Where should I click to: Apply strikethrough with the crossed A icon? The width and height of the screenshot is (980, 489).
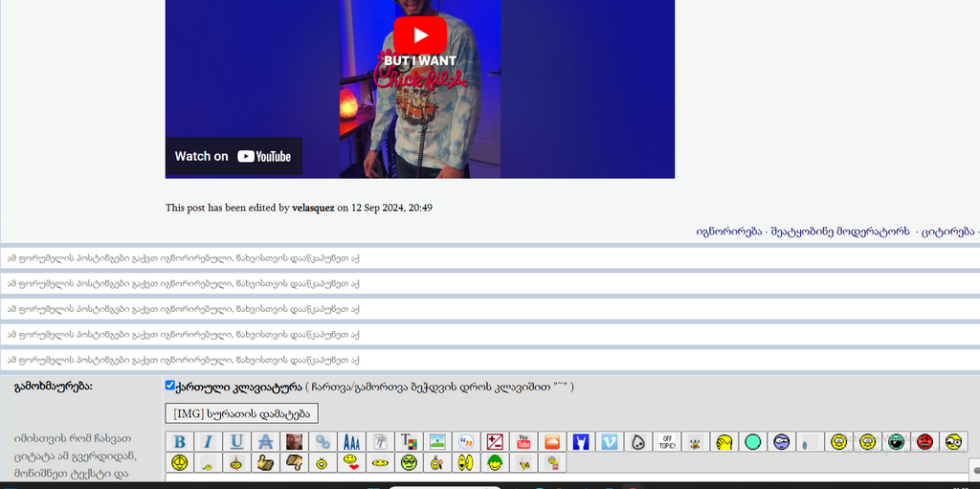266,442
